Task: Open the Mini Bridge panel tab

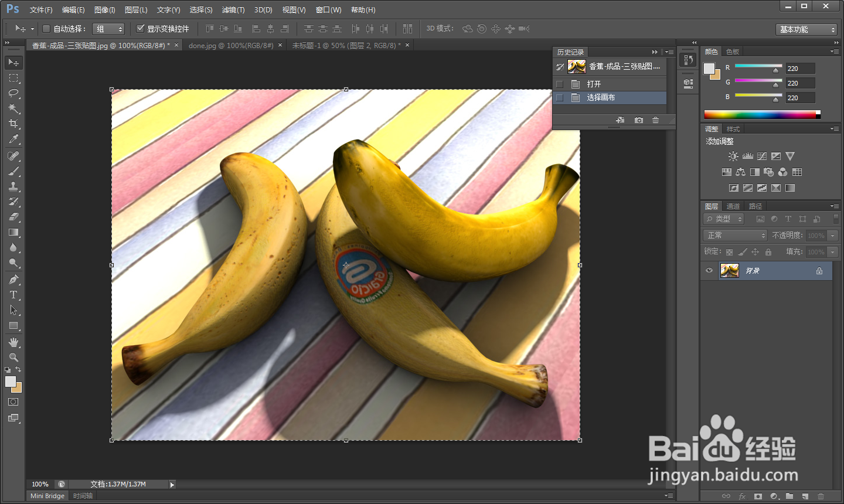Action: tap(47, 496)
